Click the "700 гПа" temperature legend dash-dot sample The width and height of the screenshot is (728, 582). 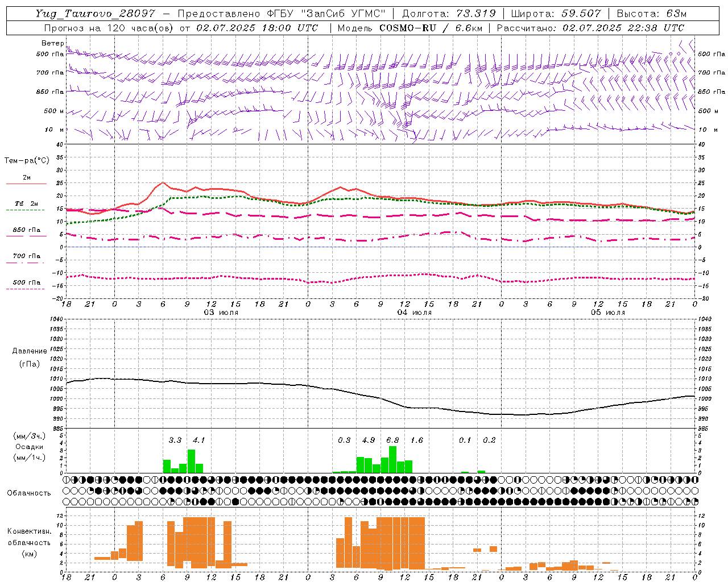25,263
